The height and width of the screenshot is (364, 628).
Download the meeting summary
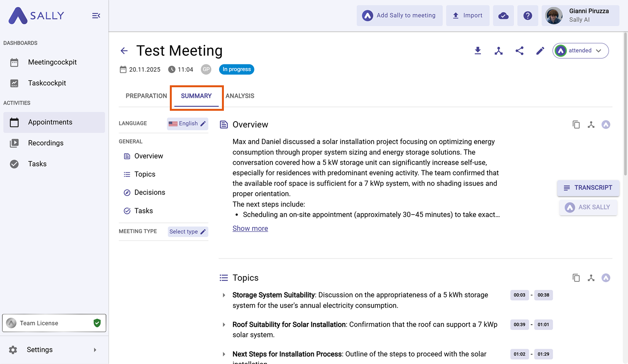pos(477,51)
